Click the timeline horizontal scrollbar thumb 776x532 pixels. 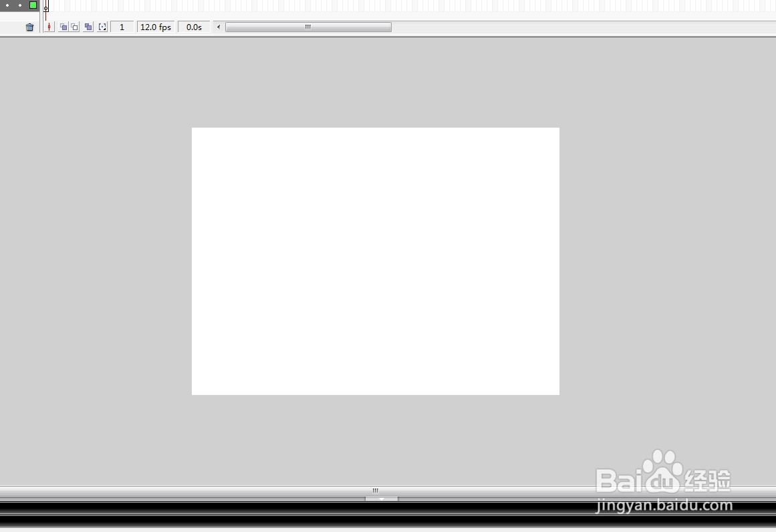308,27
